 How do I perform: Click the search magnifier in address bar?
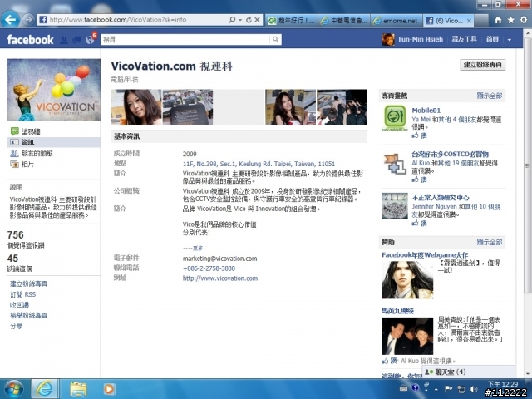(x=232, y=20)
